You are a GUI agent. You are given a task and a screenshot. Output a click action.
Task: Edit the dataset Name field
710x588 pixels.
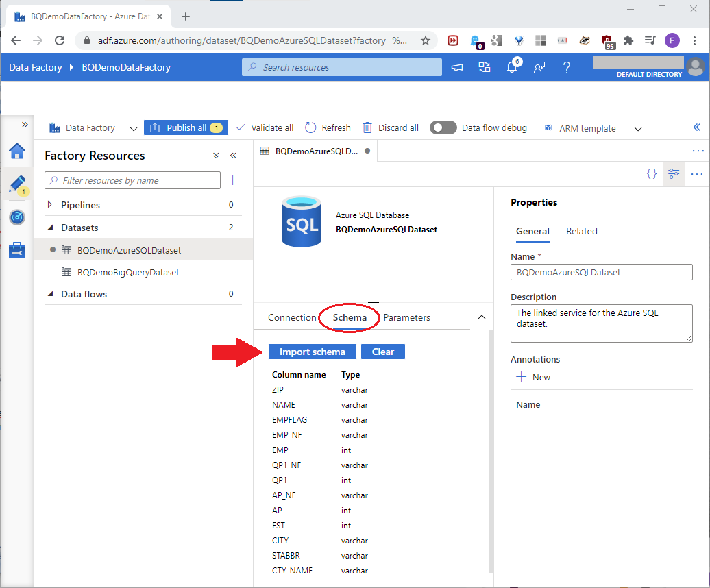click(x=601, y=273)
